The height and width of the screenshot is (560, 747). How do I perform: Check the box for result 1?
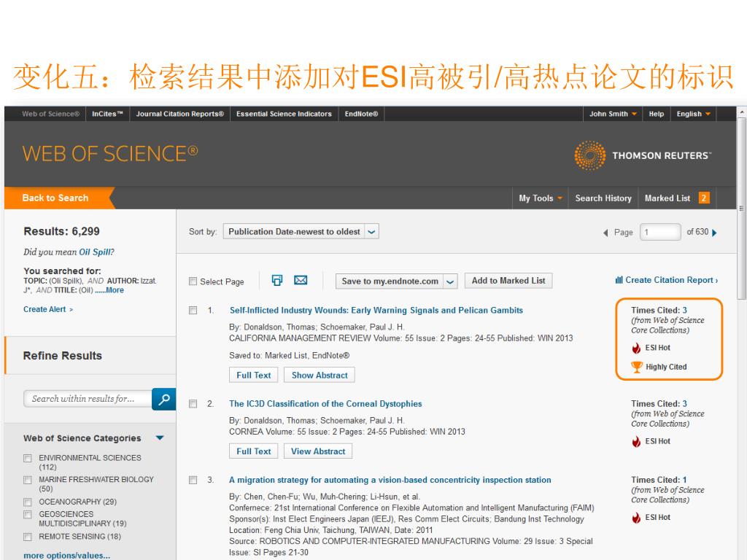click(x=193, y=311)
